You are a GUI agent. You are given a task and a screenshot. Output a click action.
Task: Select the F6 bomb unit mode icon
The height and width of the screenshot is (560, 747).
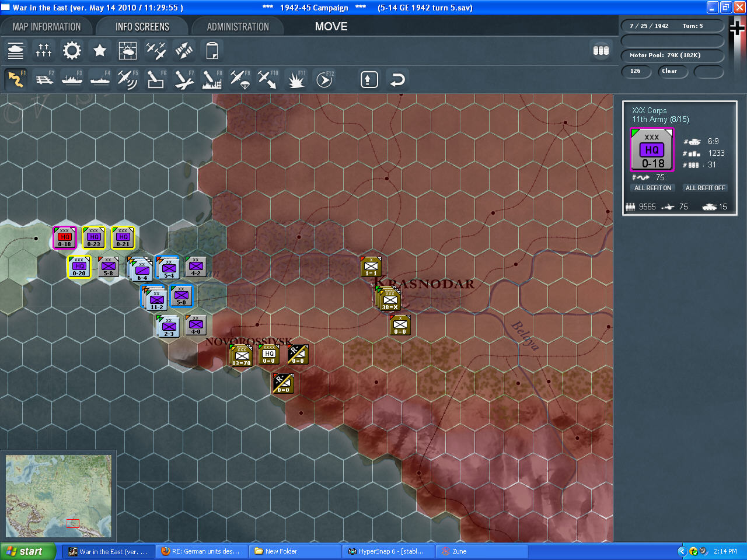coord(156,79)
